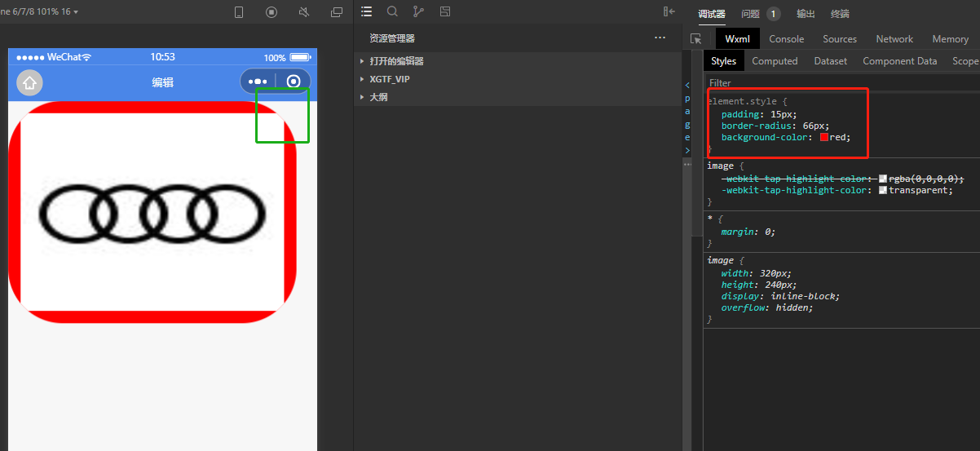Open the device model dropdown 6/7/8 101%

[x=40, y=12]
